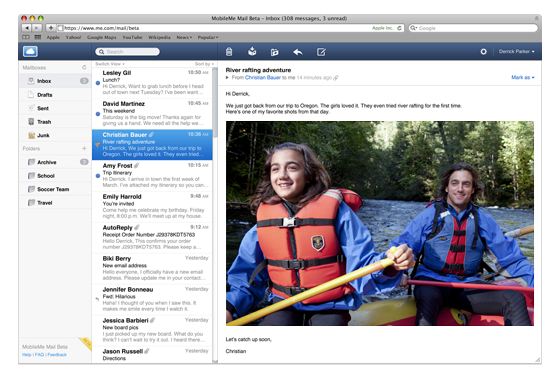
Task: Click the flag icon on Christian Bauer message
Action: (x=98, y=145)
